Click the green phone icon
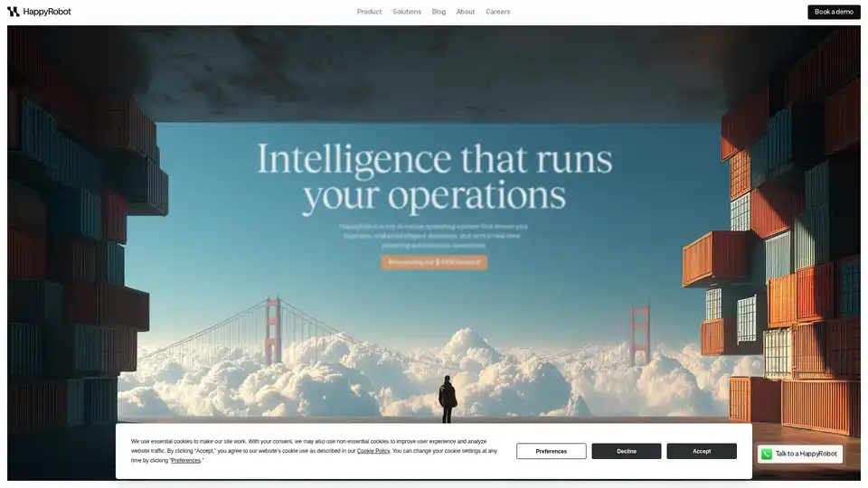 (767, 454)
